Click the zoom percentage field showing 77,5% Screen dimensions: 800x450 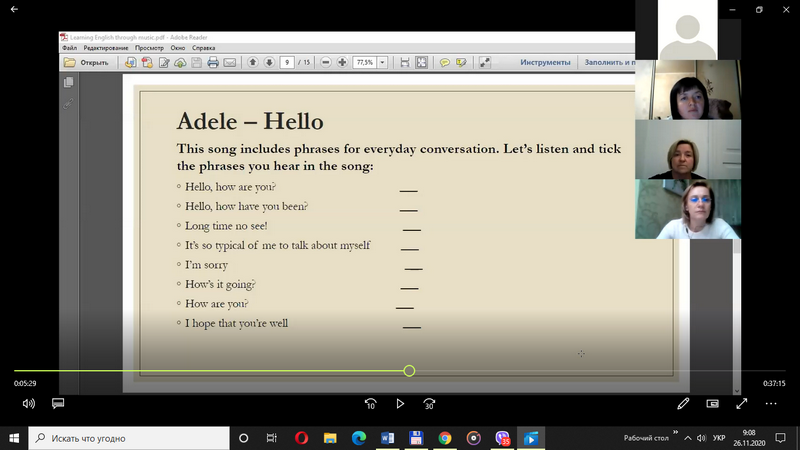365,62
